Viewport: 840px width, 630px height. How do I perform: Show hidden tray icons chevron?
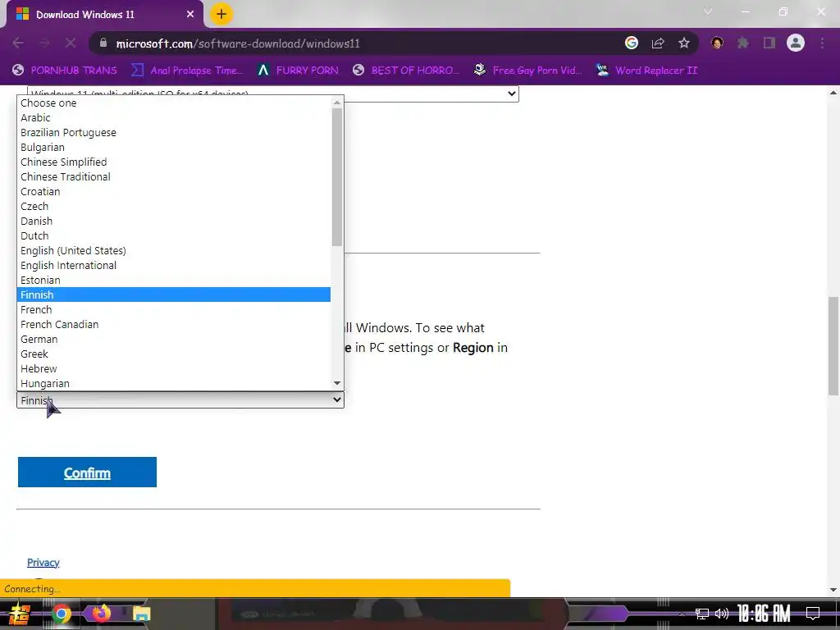pos(682,614)
